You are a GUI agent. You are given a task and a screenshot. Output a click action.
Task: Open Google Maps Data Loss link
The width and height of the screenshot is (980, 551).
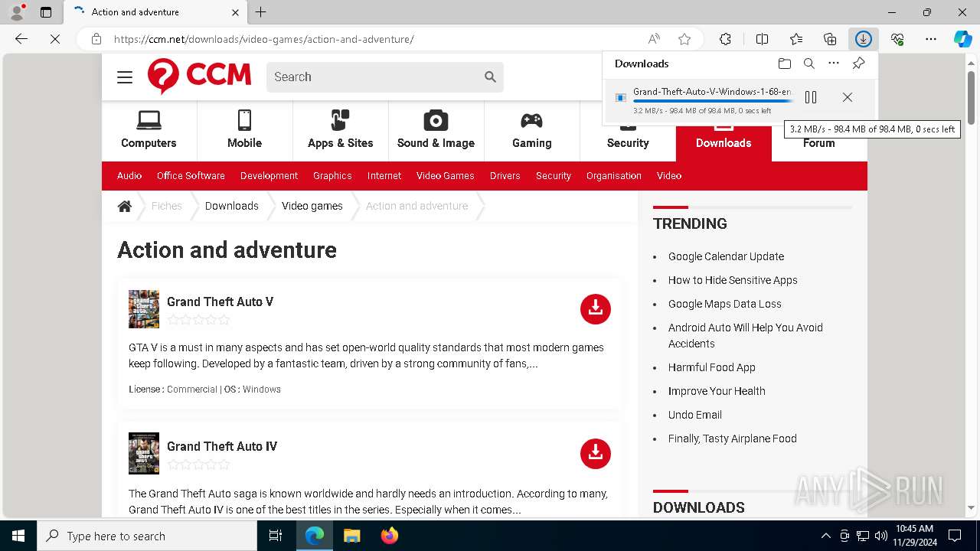[x=725, y=304]
